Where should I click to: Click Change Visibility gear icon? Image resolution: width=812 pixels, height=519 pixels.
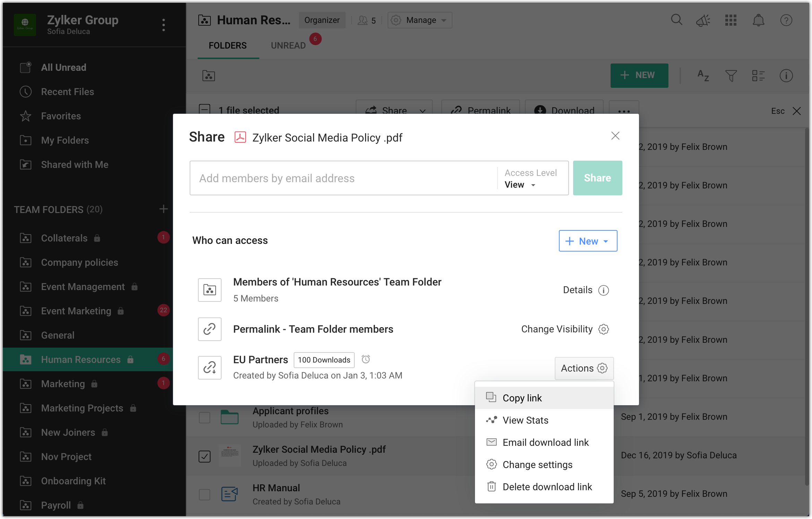point(604,329)
